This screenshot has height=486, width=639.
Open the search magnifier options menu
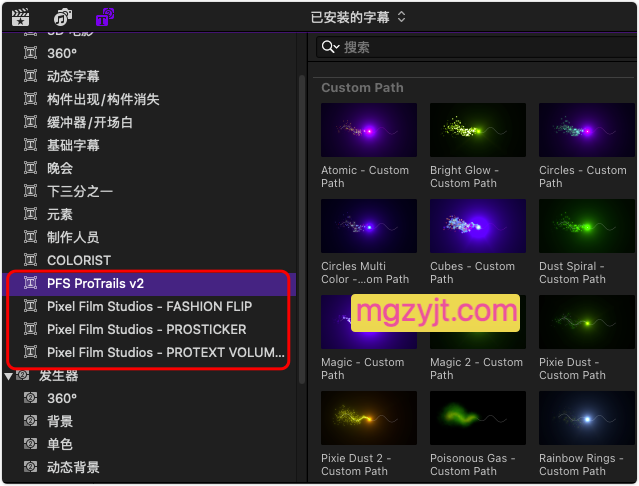coord(330,47)
